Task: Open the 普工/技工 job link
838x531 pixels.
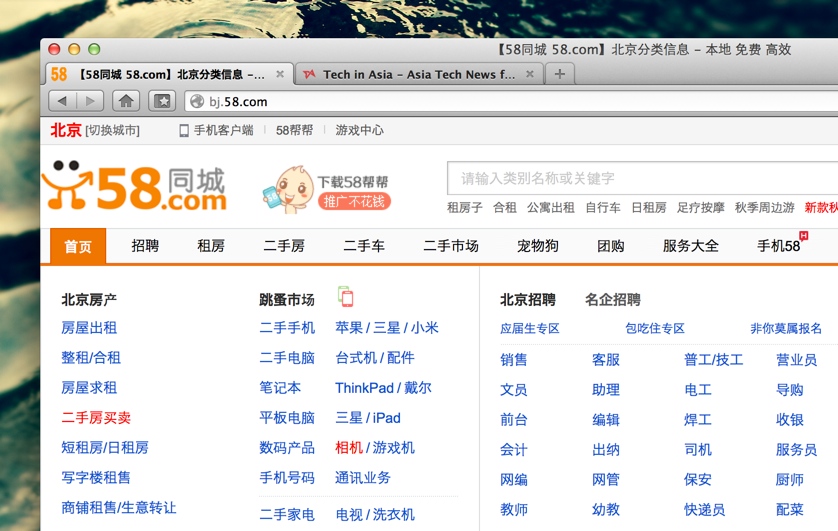Action: pos(713,360)
